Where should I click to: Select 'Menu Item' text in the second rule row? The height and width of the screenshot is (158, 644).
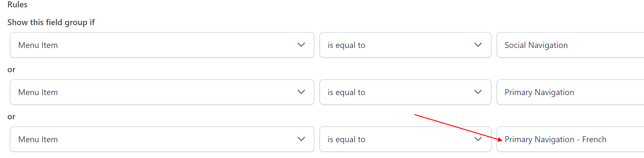click(38, 92)
